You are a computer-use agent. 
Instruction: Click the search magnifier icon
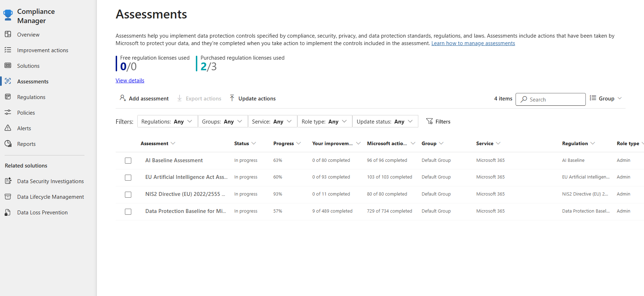(x=524, y=99)
